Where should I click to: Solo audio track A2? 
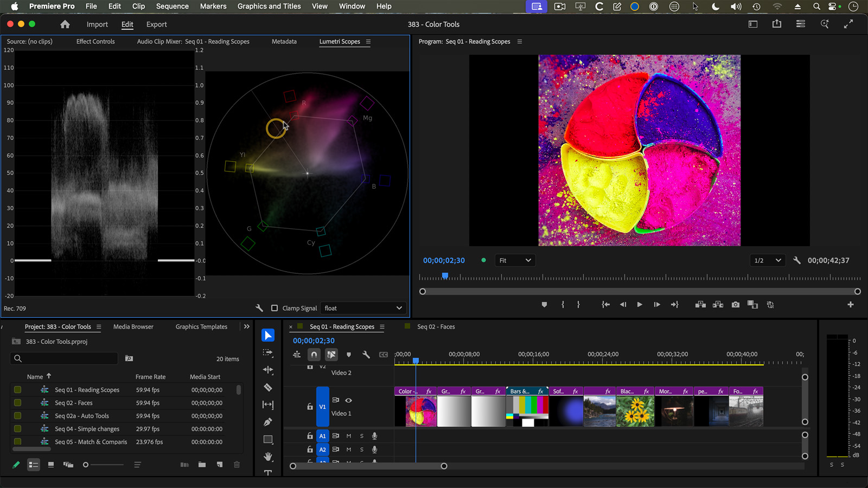point(362,450)
